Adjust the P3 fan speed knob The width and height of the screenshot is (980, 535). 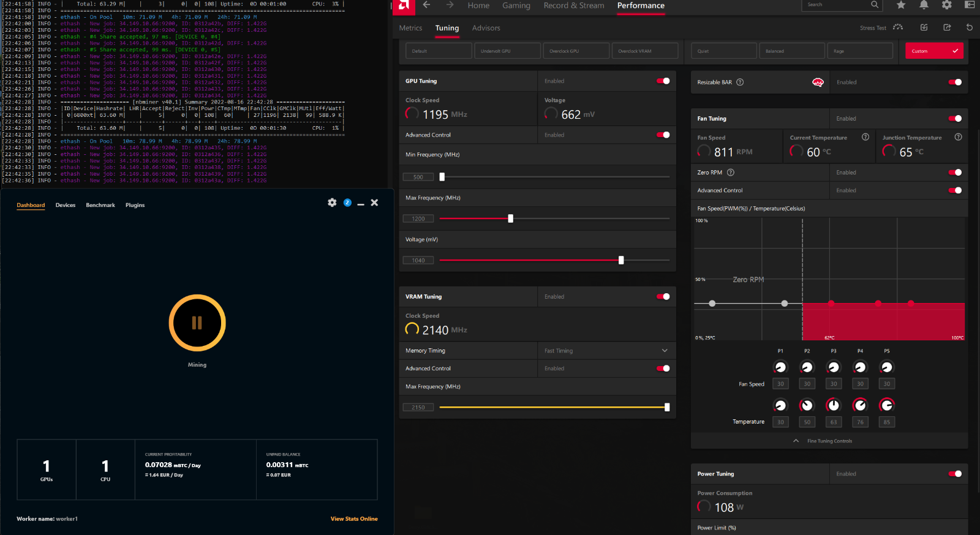834,367
